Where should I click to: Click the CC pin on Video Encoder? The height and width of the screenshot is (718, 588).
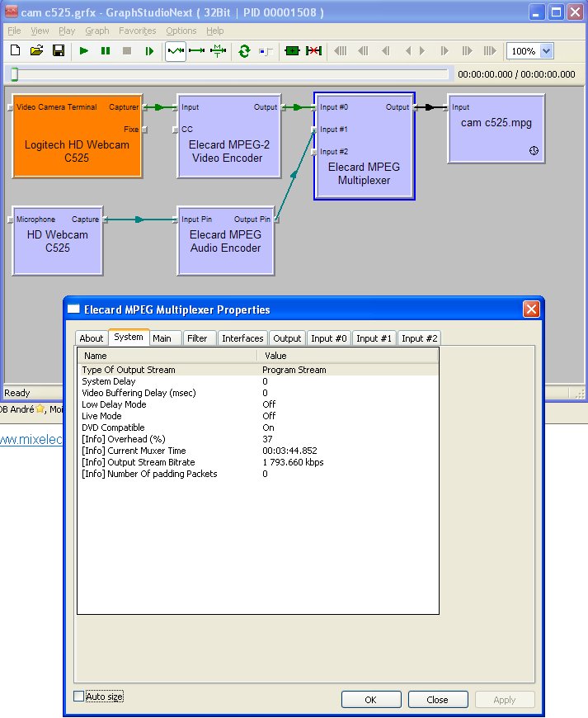click(x=175, y=130)
